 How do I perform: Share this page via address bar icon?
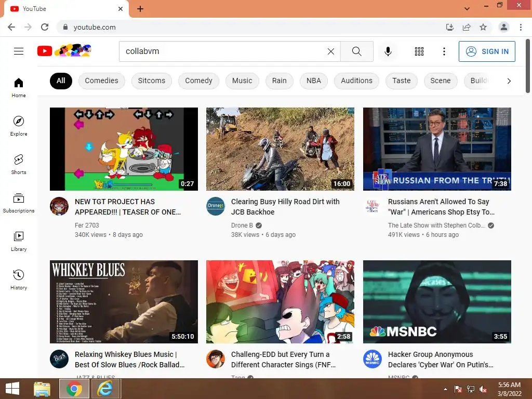click(467, 27)
